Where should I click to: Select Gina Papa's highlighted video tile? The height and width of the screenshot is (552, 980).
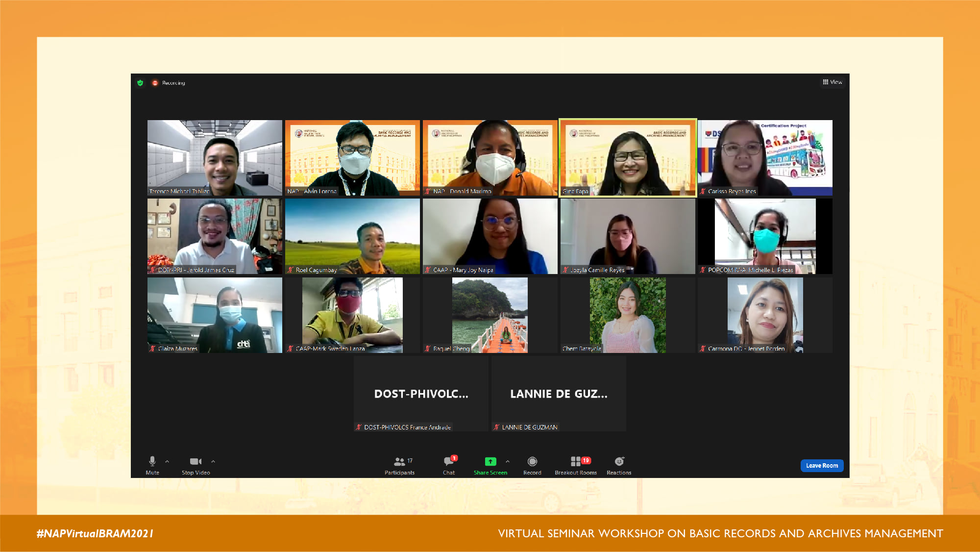coord(628,158)
